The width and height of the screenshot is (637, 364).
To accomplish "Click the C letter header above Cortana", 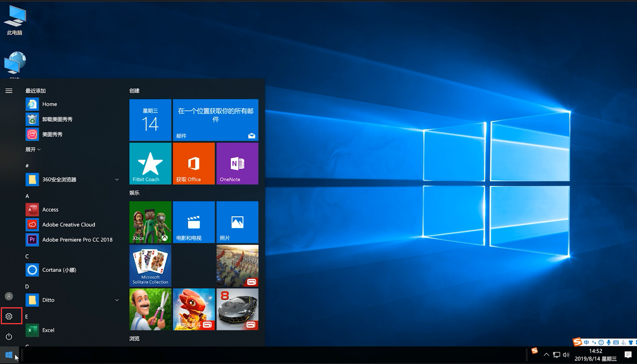I will [27, 256].
